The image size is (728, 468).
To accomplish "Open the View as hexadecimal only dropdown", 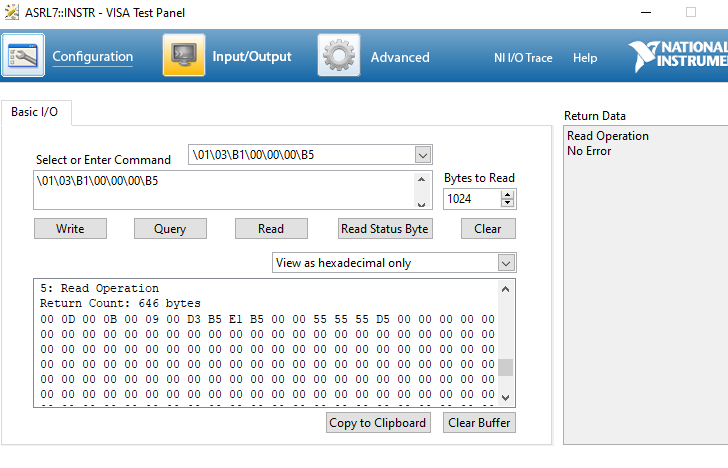I will pos(506,263).
